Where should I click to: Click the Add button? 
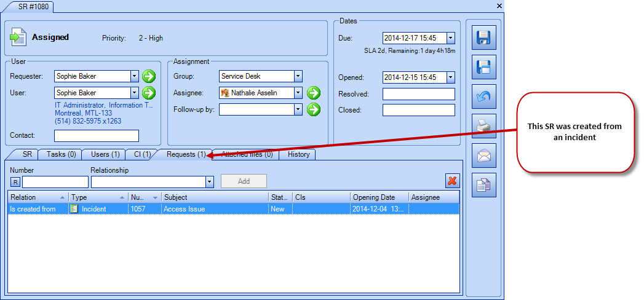(x=244, y=181)
